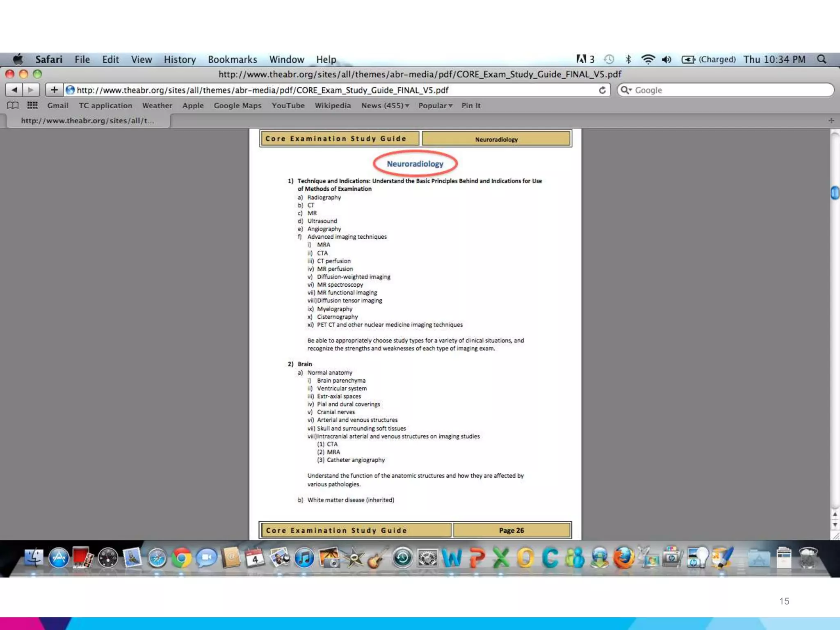Click the Wi-Fi status icon

tap(648, 59)
